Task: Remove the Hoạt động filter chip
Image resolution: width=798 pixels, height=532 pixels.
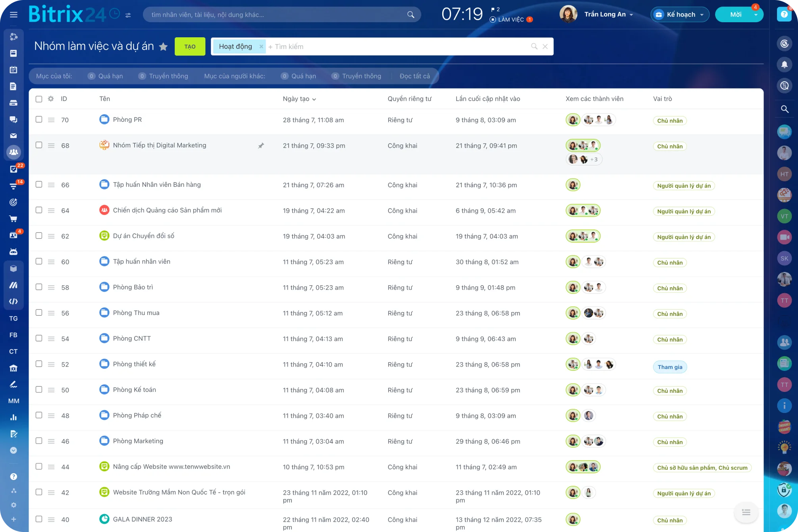Action: tap(261, 46)
